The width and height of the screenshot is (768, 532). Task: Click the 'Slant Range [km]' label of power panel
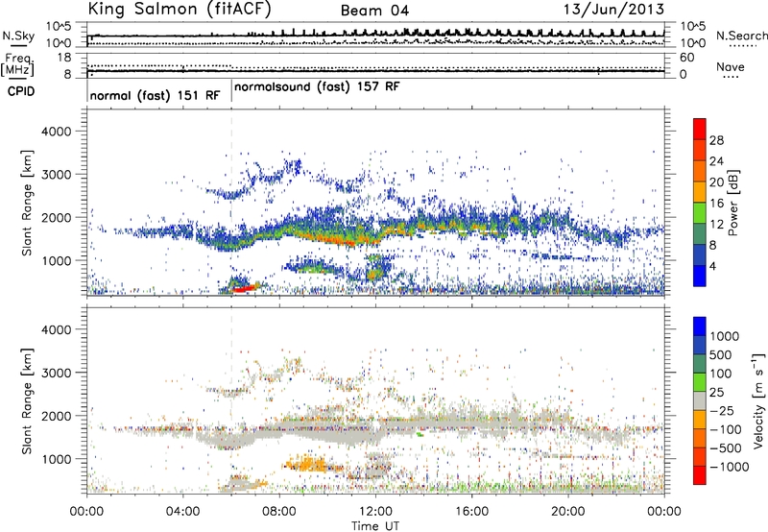28,203
